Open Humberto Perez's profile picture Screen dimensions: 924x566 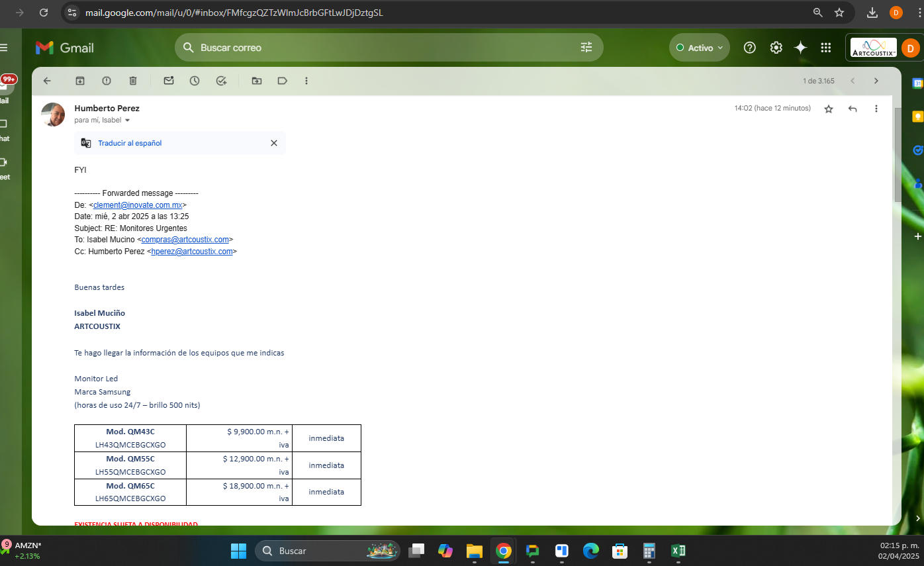[53, 115]
